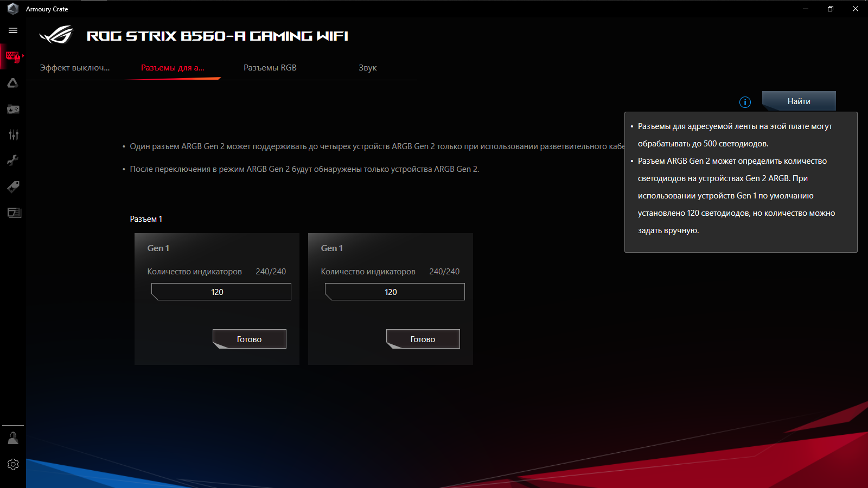Restore down the Armoury Crate window
Viewport: 868px width, 488px height.
click(831, 9)
